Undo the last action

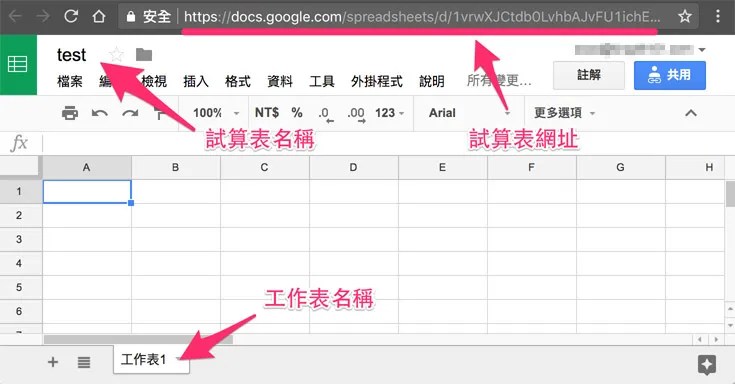pyautogui.click(x=99, y=113)
